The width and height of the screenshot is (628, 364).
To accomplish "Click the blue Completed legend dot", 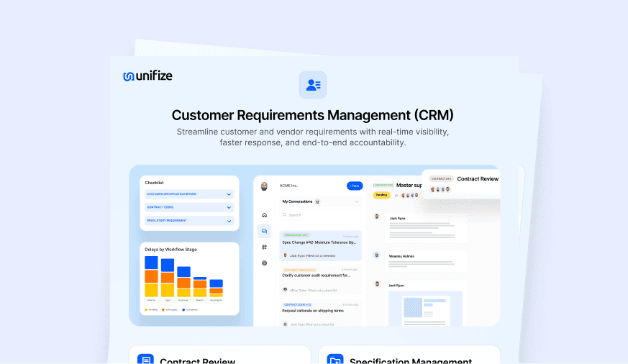I will [x=183, y=310].
